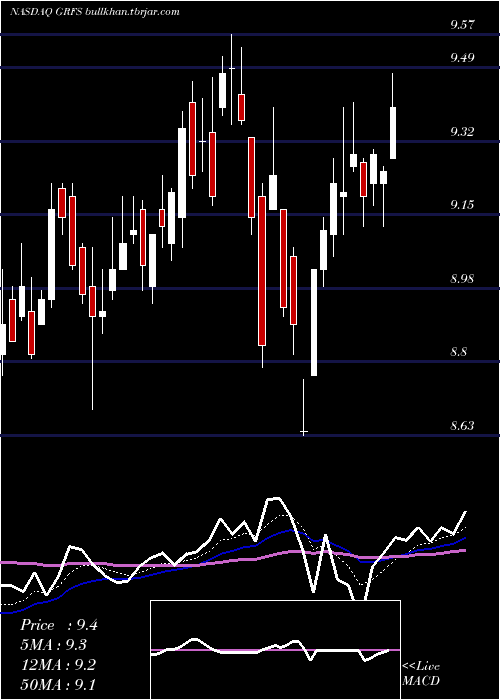Click the 50MA : 9.1 value
The width and height of the screenshot is (500, 700).
58,684
